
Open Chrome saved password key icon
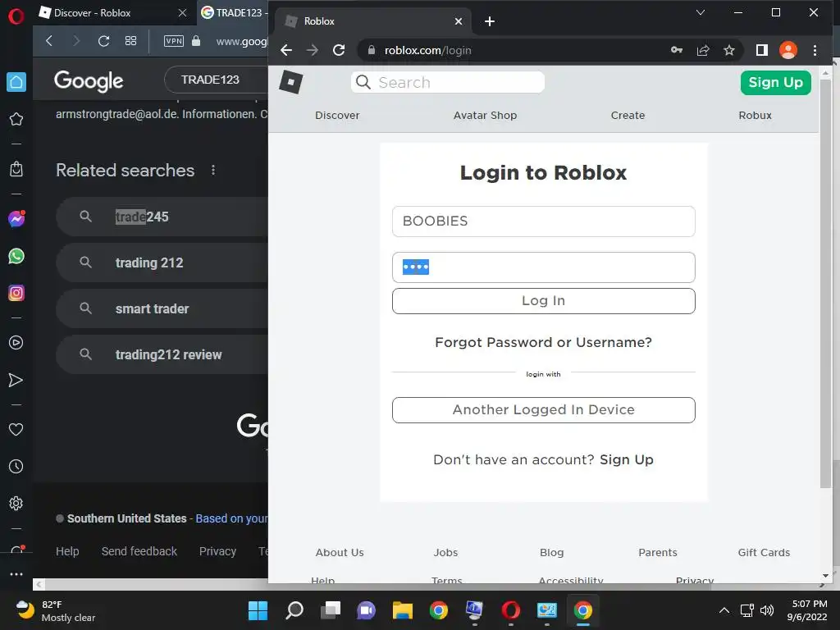pos(677,50)
